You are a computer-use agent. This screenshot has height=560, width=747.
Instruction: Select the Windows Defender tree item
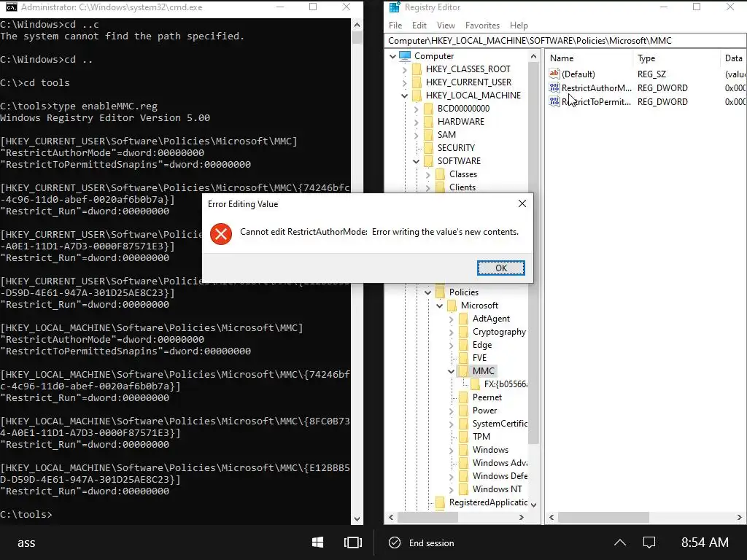click(x=500, y=476)
